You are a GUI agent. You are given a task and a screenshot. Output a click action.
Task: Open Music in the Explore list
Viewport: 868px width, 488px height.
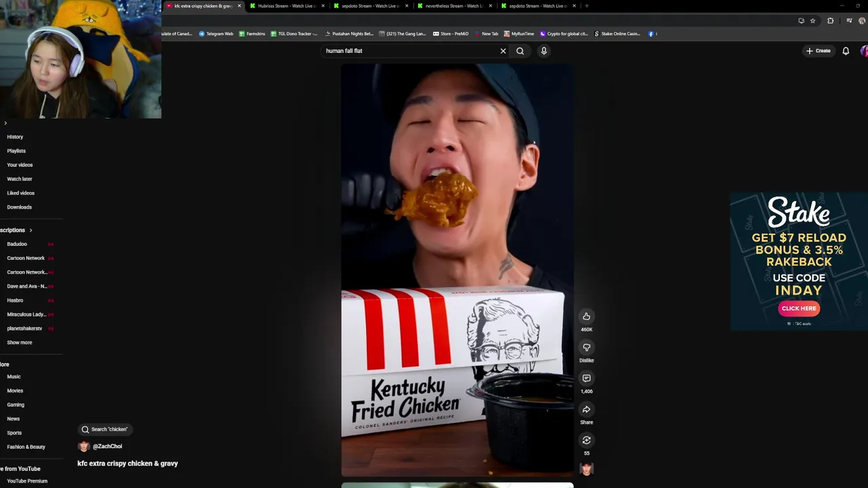(x=14, y=377)
